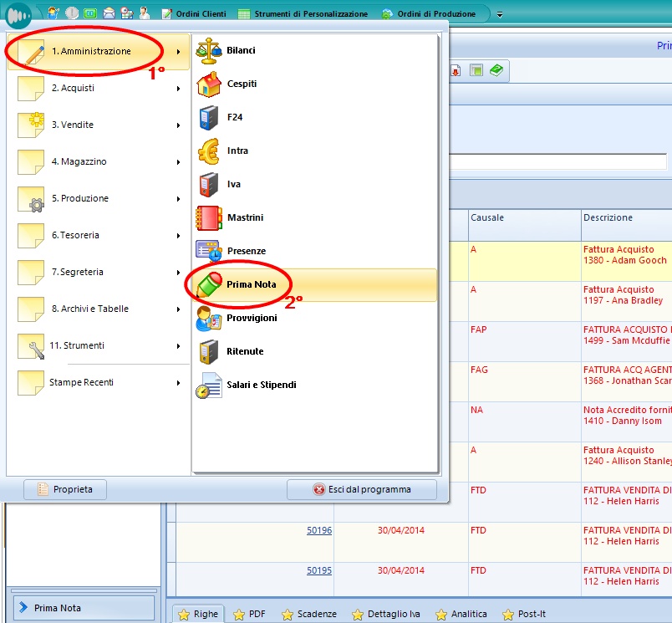Expand the 2. Acquisti submenu arrow

click(179, 89)
